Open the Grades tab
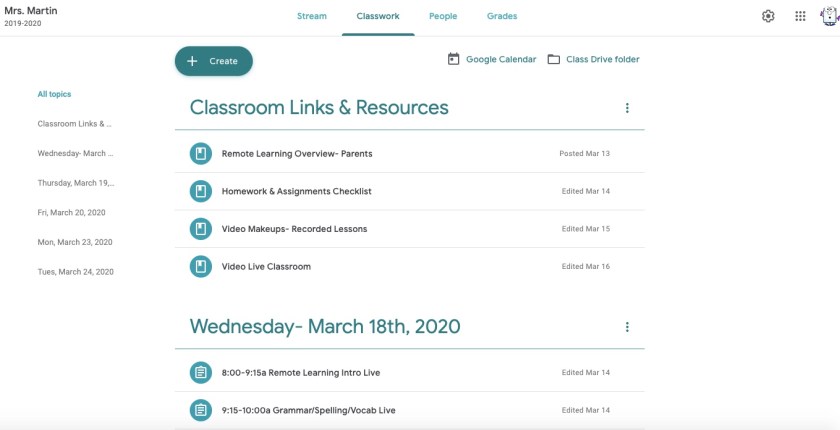 click(x=502, y=17)
